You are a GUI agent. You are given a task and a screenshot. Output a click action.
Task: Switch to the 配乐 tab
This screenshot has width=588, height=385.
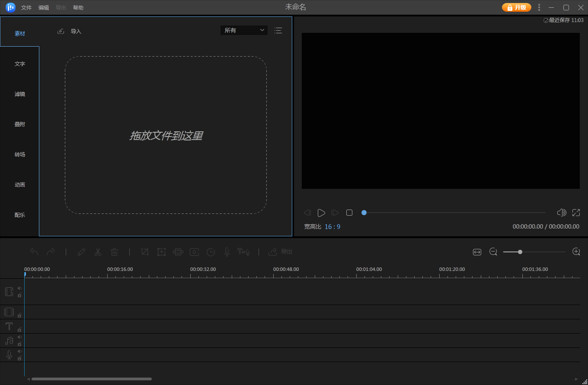(x=20, y=215)
